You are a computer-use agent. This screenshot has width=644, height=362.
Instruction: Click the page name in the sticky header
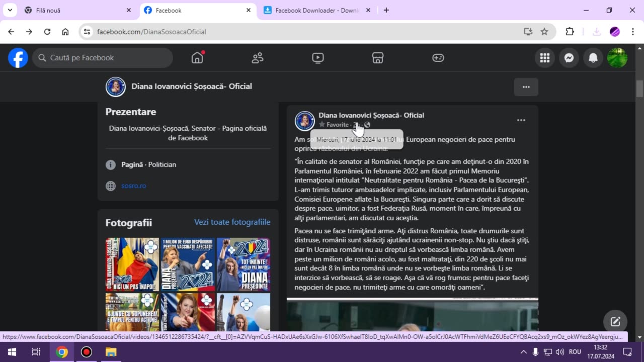[x=192, y=86]
